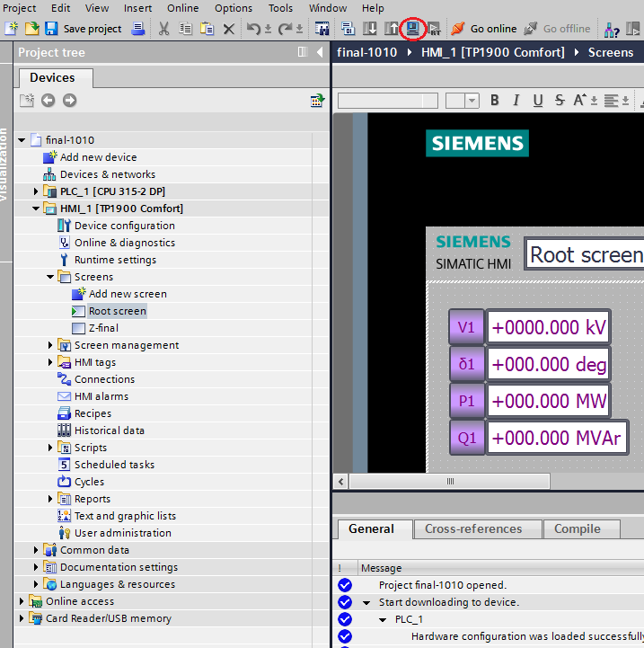
Task: Switch to Compile tab
Action: tap(582, 529)
